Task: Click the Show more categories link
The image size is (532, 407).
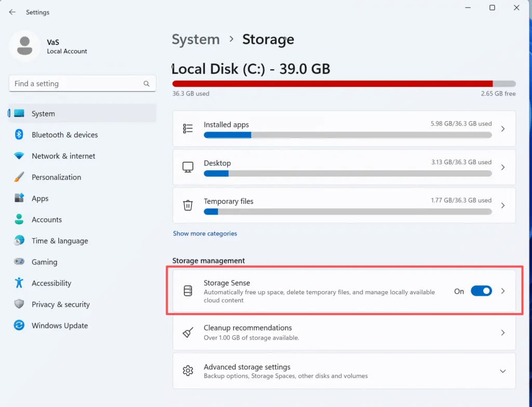Action: tap(205, 233)
